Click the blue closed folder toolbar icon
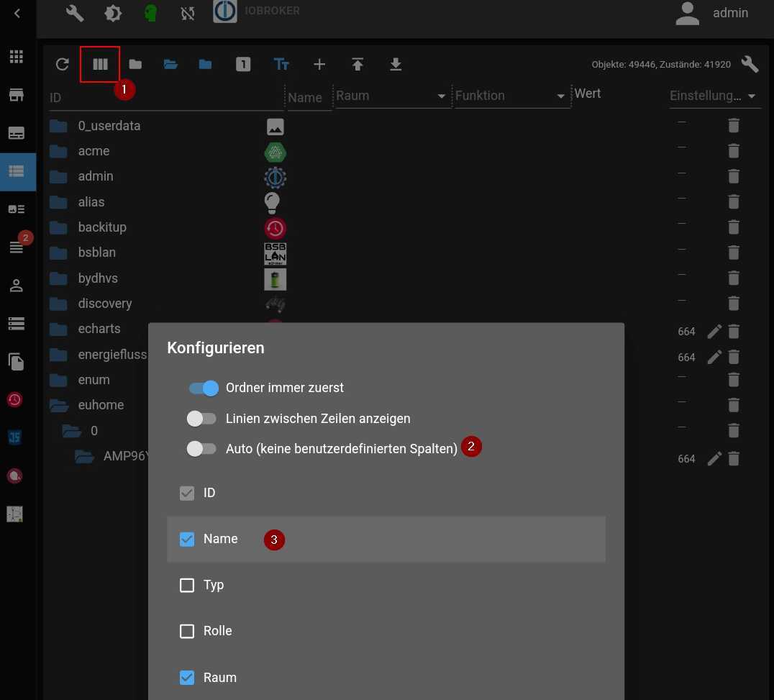 pos(205,64)
